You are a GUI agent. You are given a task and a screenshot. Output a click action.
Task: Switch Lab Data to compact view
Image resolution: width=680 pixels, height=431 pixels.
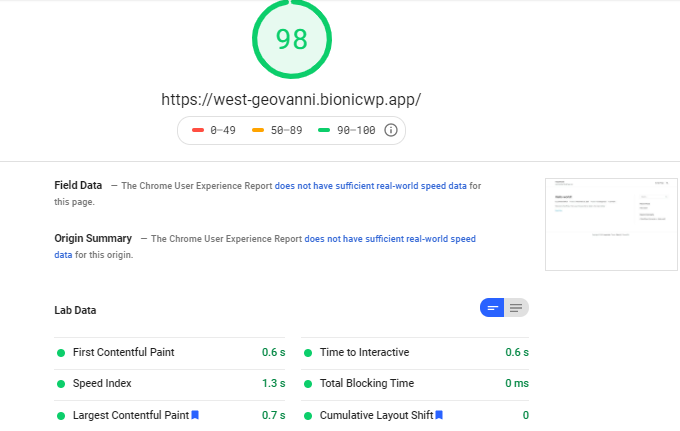pos(492,308)
